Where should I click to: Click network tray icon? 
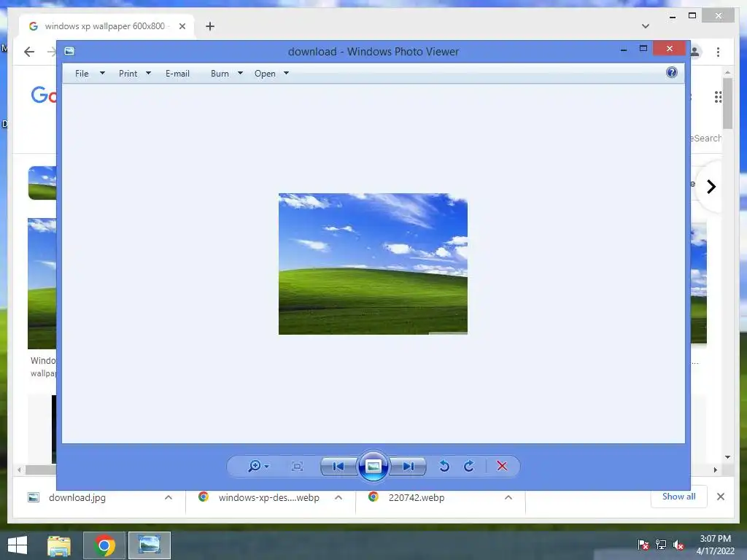tap(661, 544)
